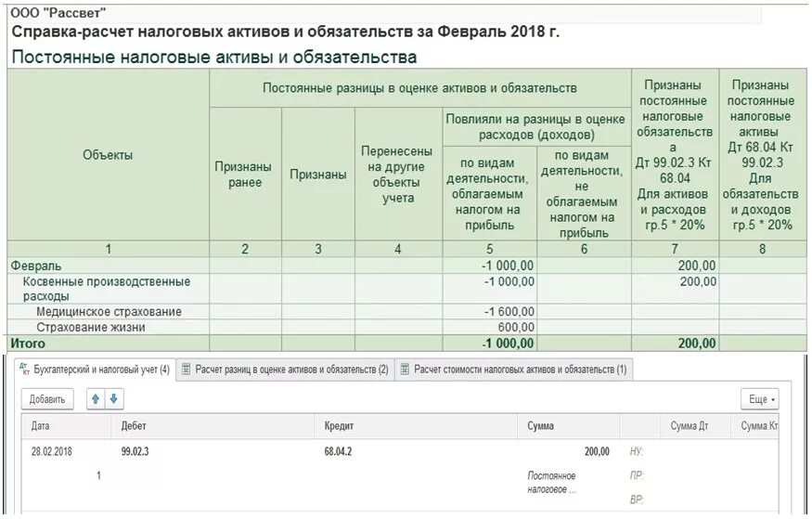This screenshot has width=812, height=519.
Task: Click 200,00 in Косвенные производственные расходы row
Action: [698, 281]
